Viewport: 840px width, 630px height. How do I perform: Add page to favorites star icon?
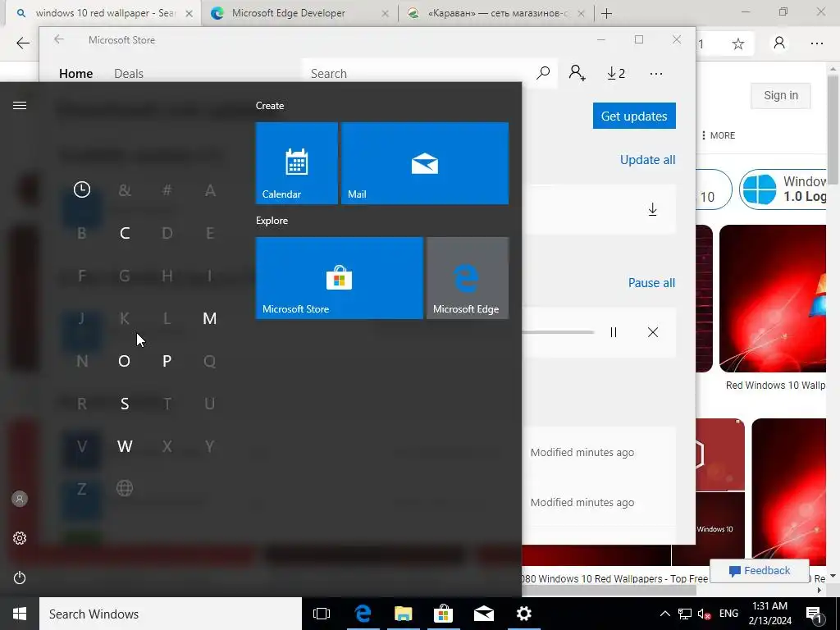click(x=738, y=44)
